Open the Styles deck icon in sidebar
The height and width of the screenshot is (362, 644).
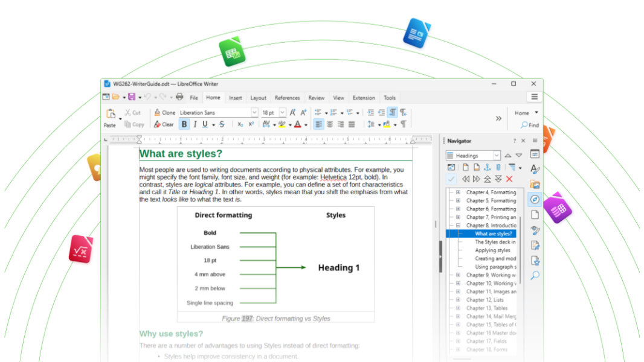(535, 169)
